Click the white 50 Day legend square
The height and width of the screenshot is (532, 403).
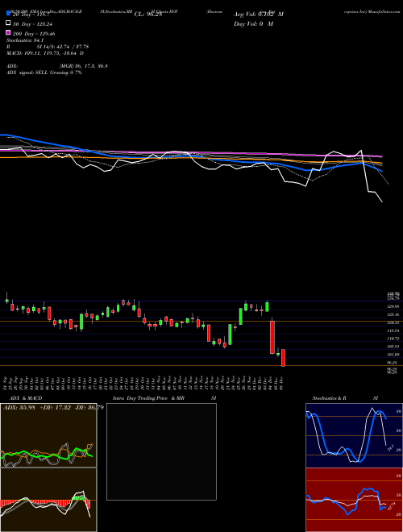point(8,23)
